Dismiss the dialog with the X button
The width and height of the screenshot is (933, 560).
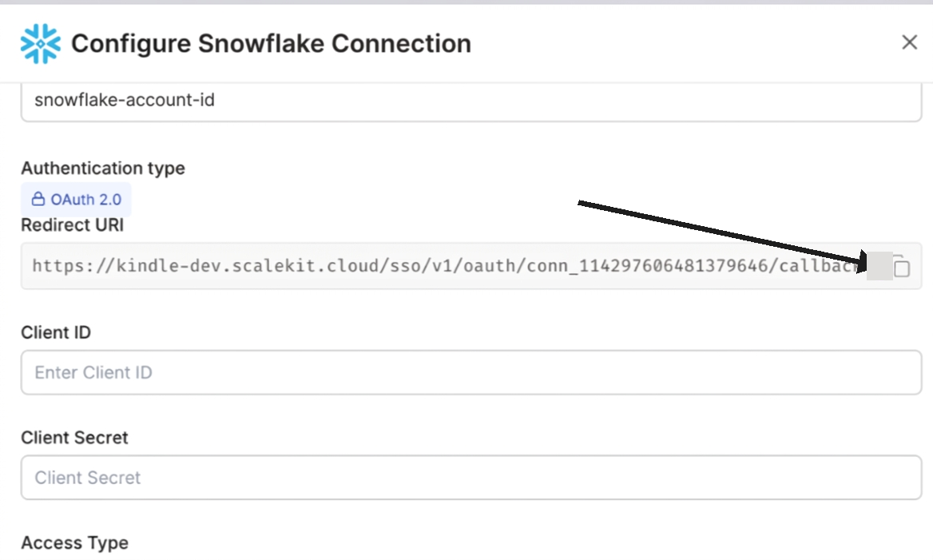[x=909, y=42]
